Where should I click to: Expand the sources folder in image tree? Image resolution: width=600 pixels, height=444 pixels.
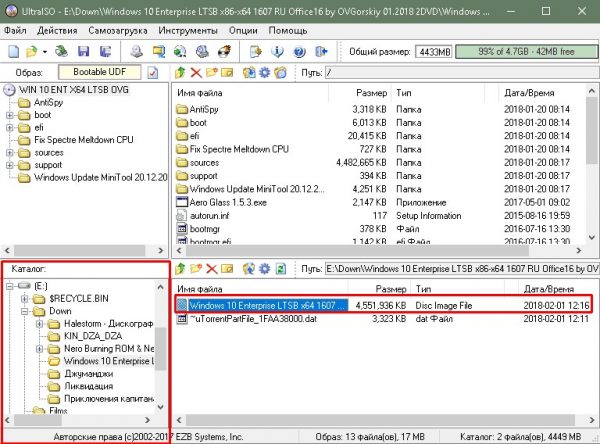[10, 153]
